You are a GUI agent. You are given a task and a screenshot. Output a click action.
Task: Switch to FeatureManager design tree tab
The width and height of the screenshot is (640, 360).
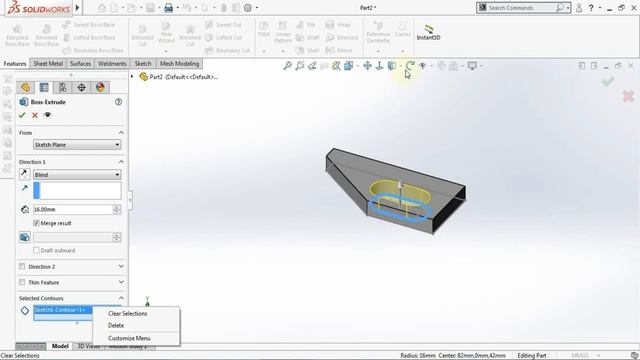pyautogui.click(x=25, y=87)
